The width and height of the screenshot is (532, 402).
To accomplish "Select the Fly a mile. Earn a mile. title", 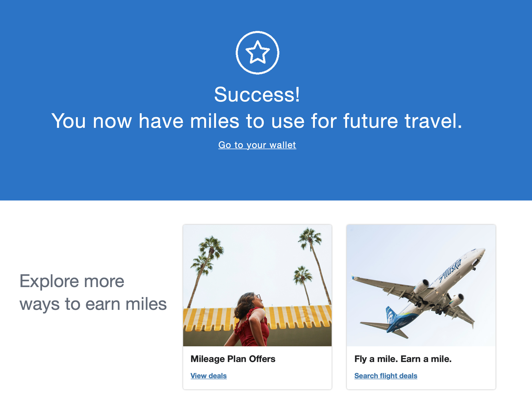I will point(403,359).
